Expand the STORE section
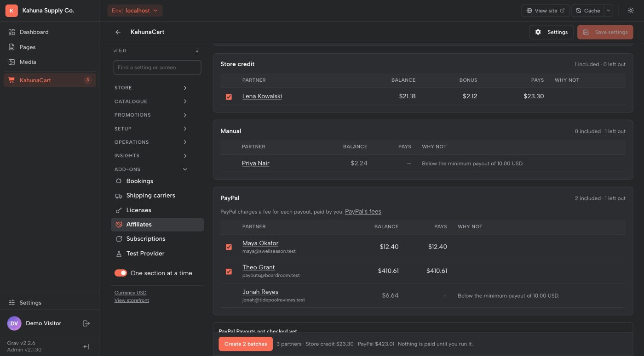 (151, 88)
